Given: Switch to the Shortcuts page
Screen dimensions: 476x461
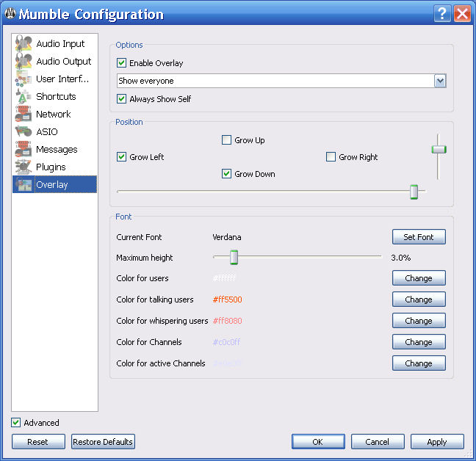Looking at the screenshot, I should (x=56, y=96).
